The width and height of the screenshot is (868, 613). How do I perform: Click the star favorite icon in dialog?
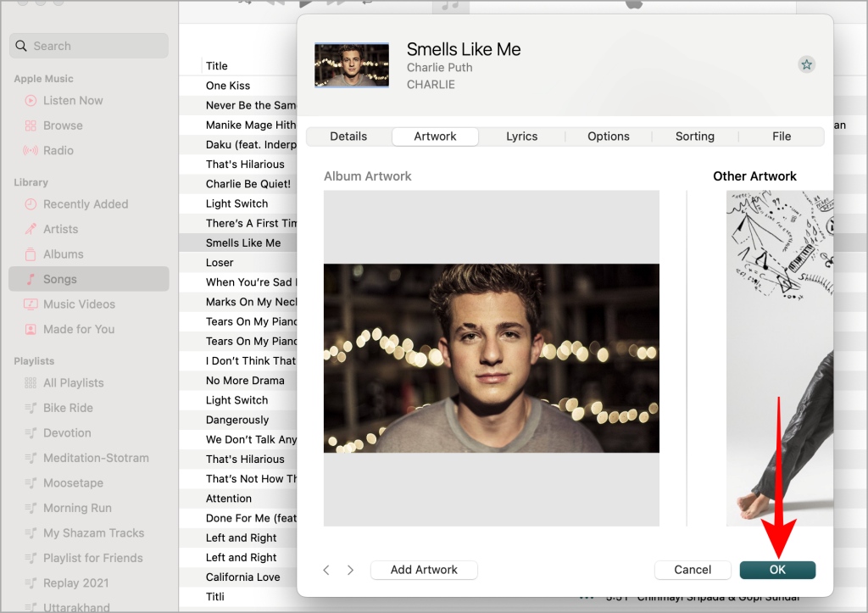tap(807, 64)
